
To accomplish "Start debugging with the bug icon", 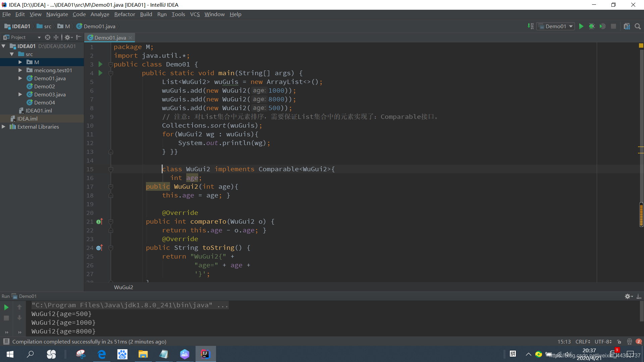I will [x=592, y=26].
